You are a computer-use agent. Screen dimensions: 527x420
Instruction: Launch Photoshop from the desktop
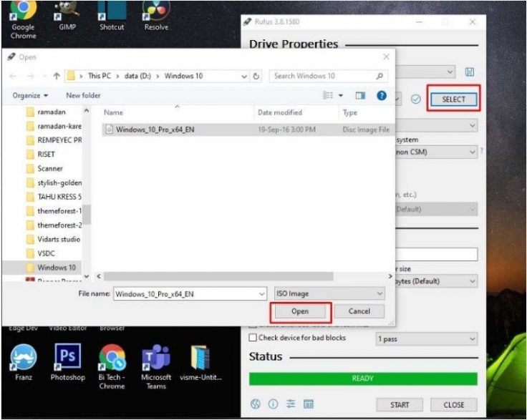[x=67, y=361]
